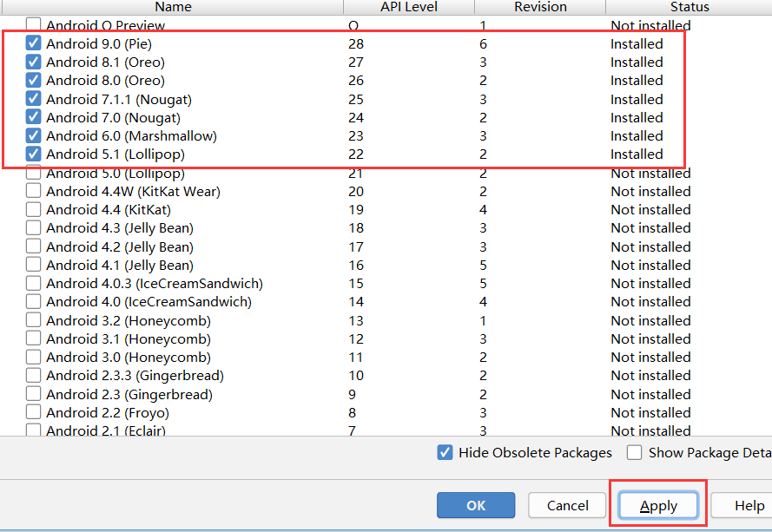Click API level 27 cell
Screen dimensions: 772x532
[x=356, y=62]
